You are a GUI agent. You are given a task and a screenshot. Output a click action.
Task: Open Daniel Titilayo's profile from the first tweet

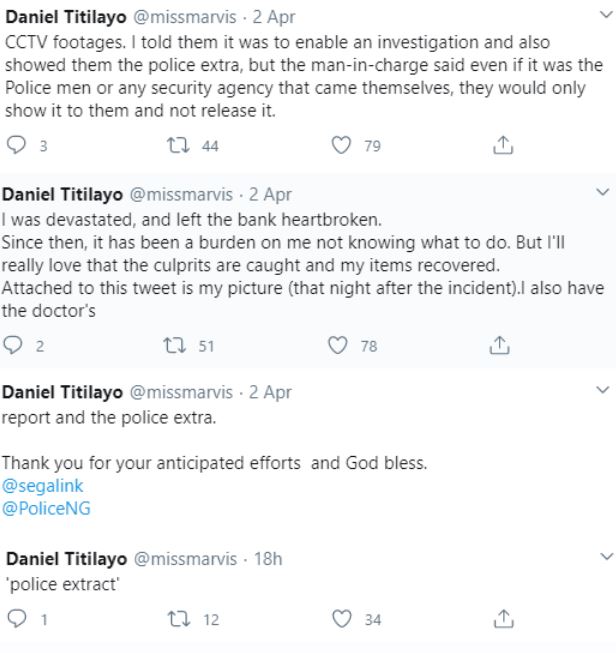click(x=66, y=18)
